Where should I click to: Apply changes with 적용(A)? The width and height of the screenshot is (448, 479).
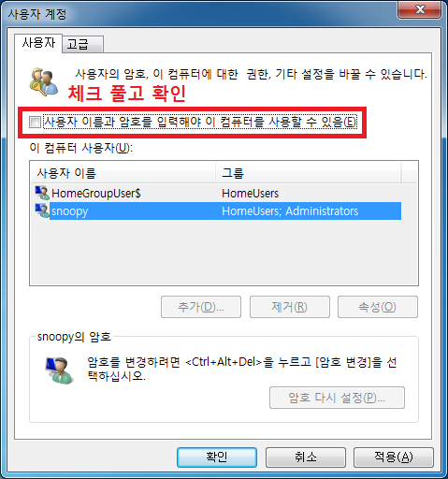(394, 457)
